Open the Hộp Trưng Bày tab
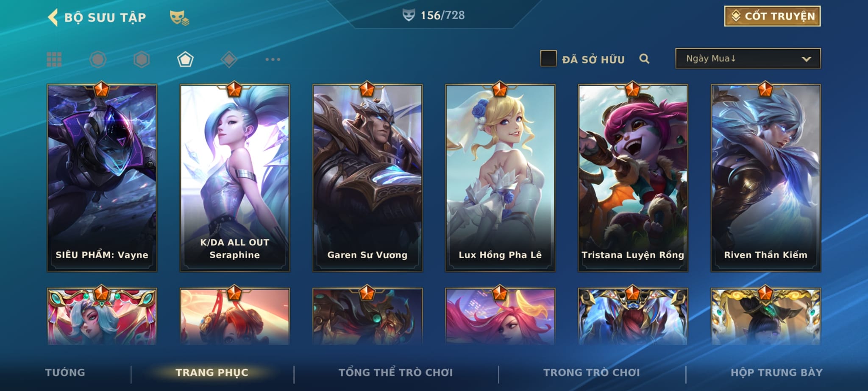The image size is (868, 391). tap(776, 372)
